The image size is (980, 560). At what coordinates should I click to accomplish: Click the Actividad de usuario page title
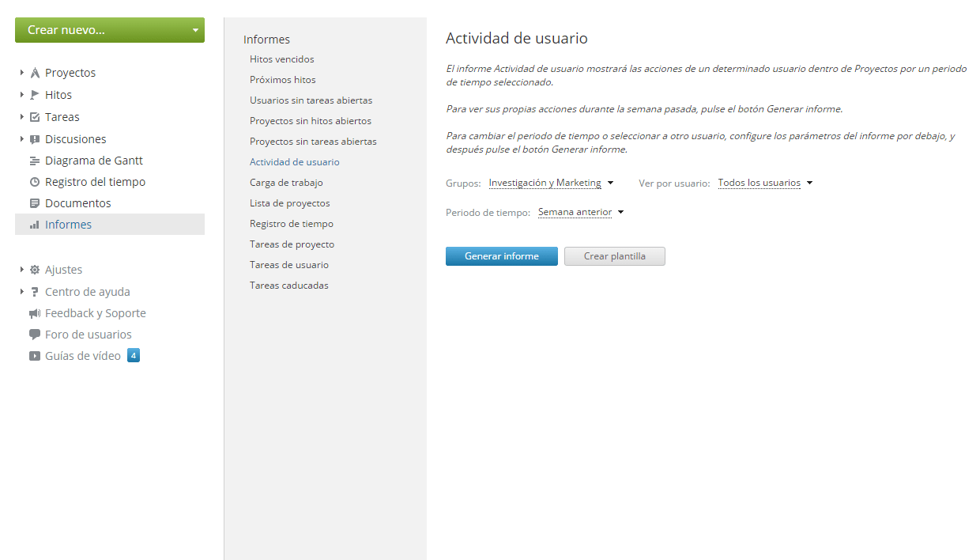[517, 38]
